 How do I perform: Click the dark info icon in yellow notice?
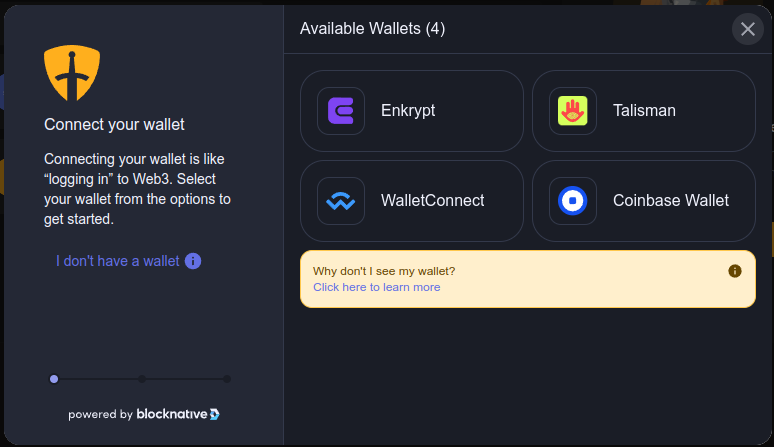pos(735,271)
